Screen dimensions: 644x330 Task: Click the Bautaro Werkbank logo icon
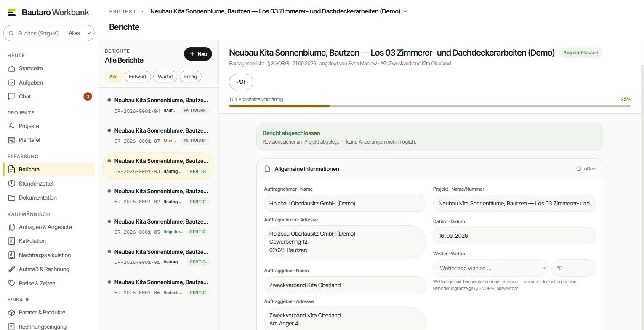point(12,12)
